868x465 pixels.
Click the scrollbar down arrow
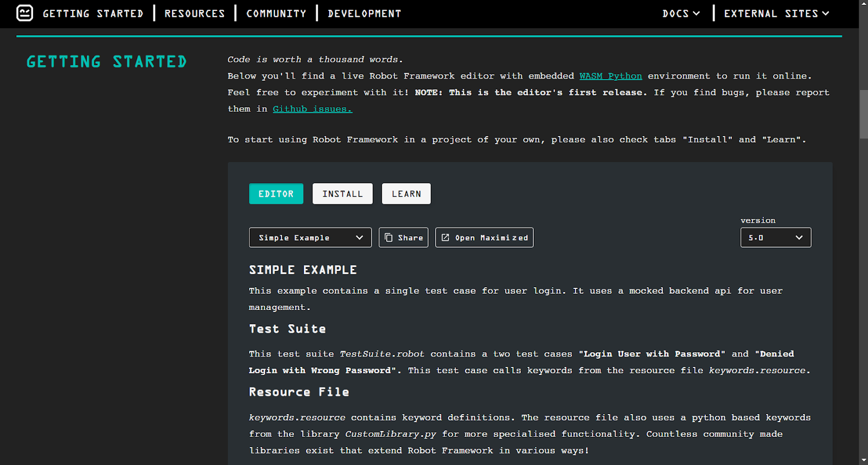click(x=863, y=461)
